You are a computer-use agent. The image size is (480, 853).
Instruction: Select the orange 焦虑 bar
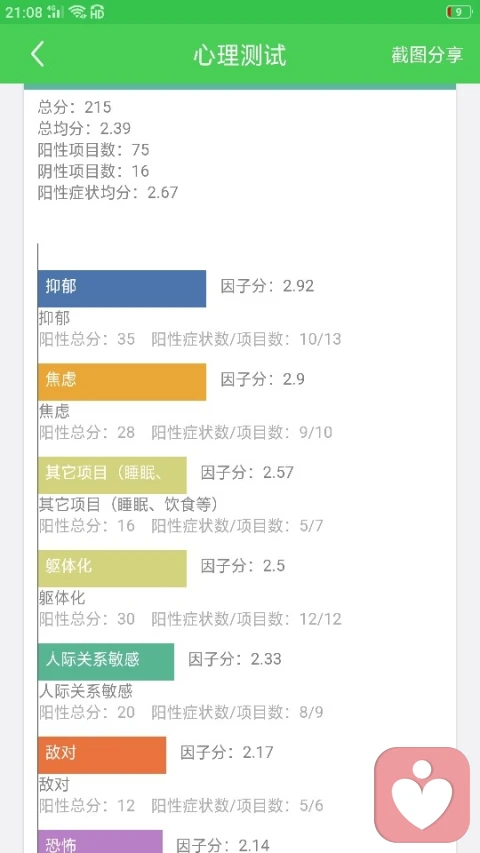point(122,382)
